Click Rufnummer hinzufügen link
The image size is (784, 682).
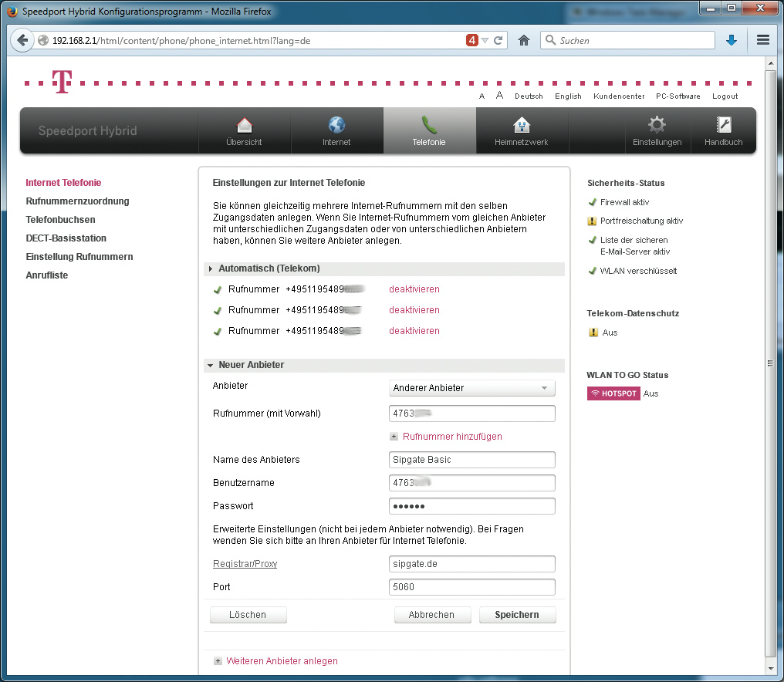(x=452, y=437)
